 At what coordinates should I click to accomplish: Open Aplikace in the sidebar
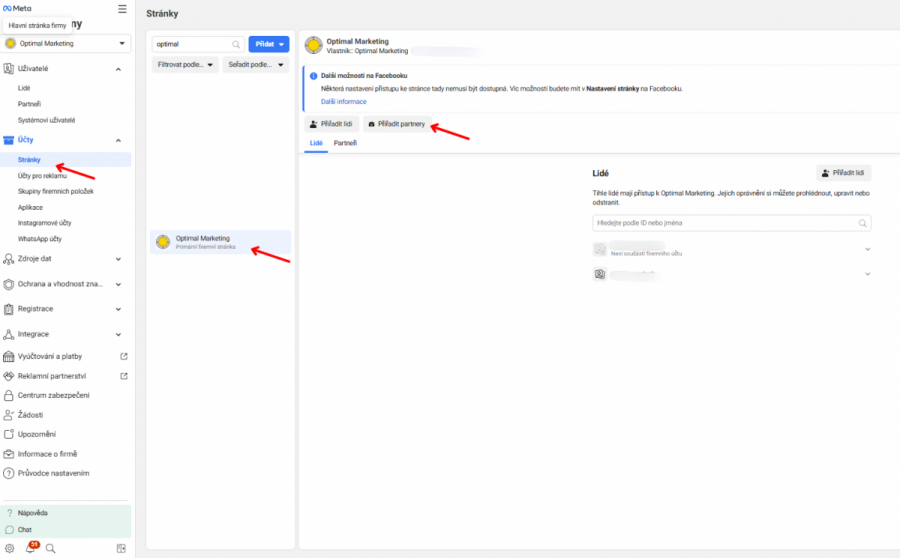30,207
